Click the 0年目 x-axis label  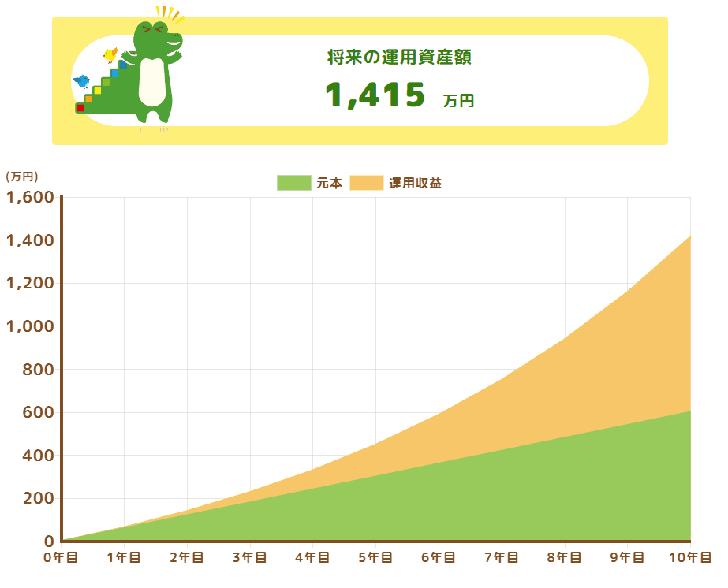point(61,558)
